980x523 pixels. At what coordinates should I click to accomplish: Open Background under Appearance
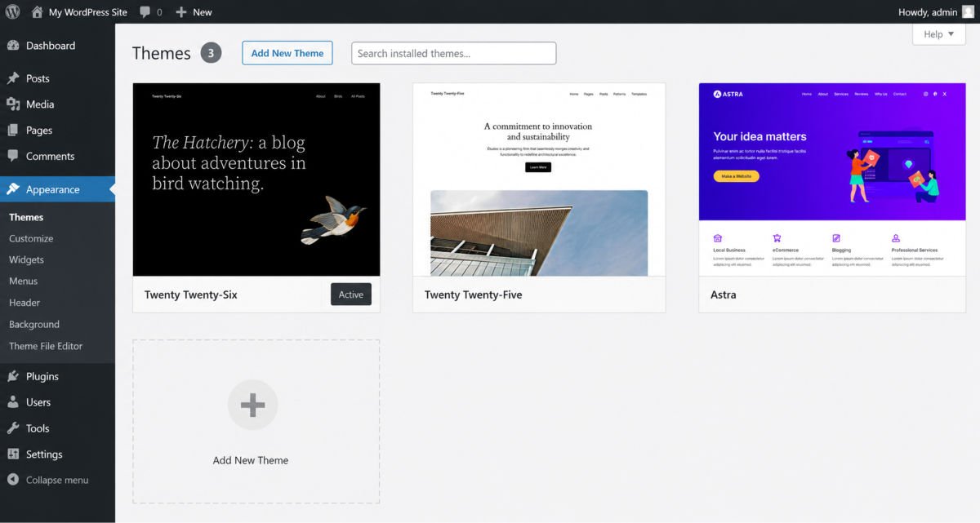[x=34, y=324]
